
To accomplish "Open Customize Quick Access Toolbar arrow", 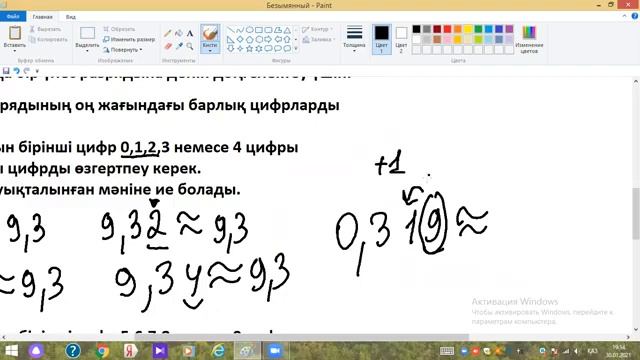I will click(37, 71).
